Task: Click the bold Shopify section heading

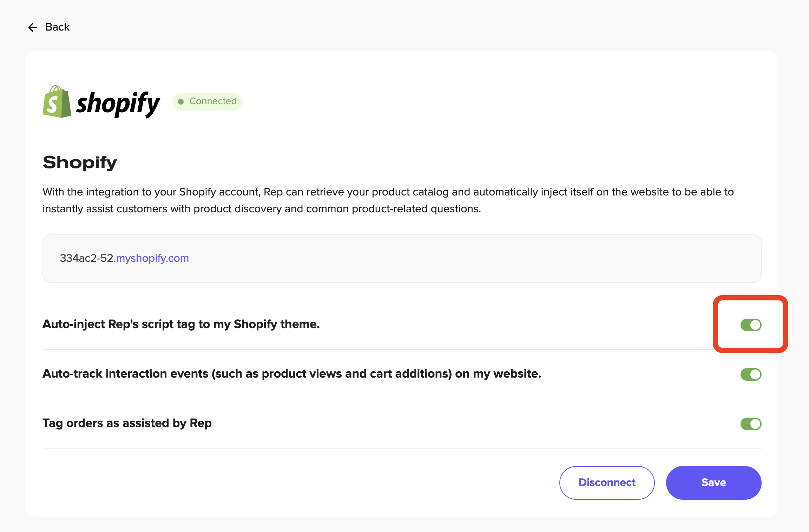Action: tap(80, 162)
